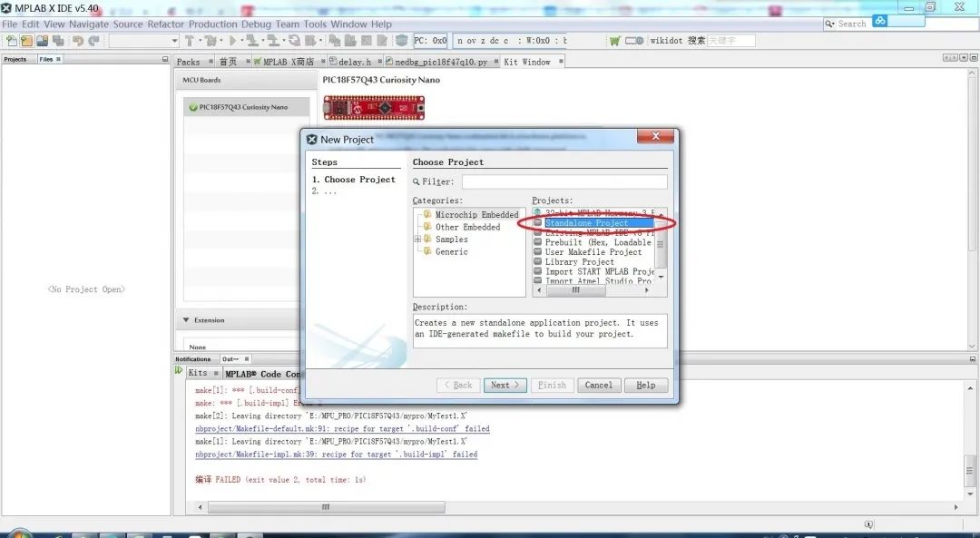Select the Library Project entry
Viewport: 980px width, 538px height.
point(580,261)
